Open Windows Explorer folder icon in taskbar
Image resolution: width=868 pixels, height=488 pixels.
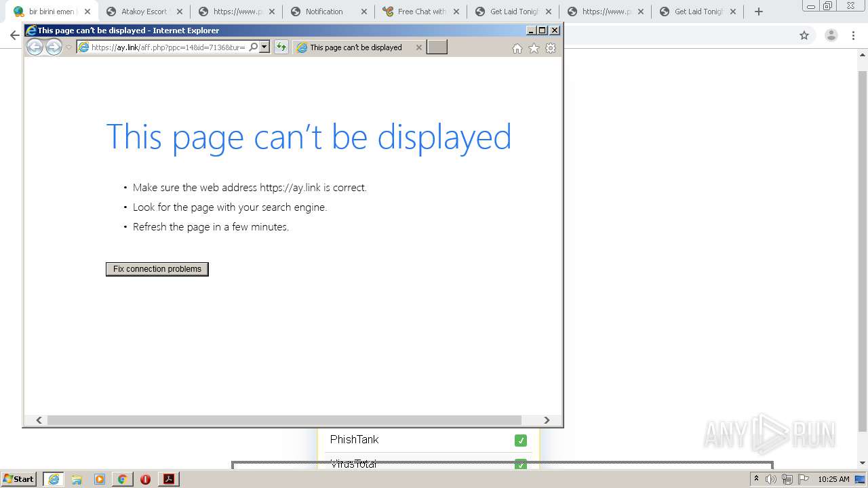click(77, 479)
